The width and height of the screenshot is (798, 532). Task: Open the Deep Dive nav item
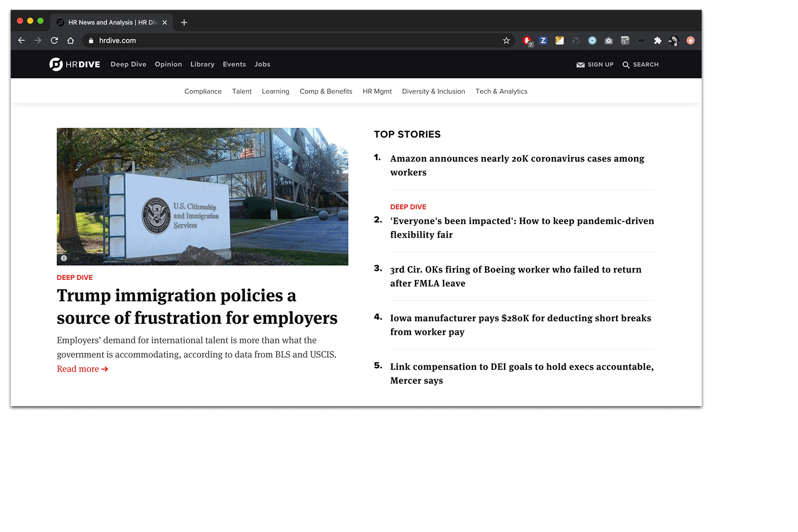point(128,64)
